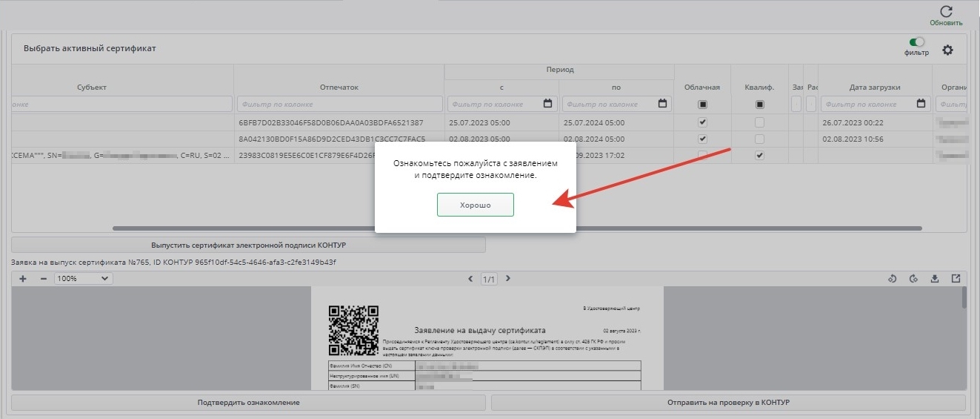This screenshot has height=419, width=980.
Task: Open table settings gear icon
Action: point(947,50)
